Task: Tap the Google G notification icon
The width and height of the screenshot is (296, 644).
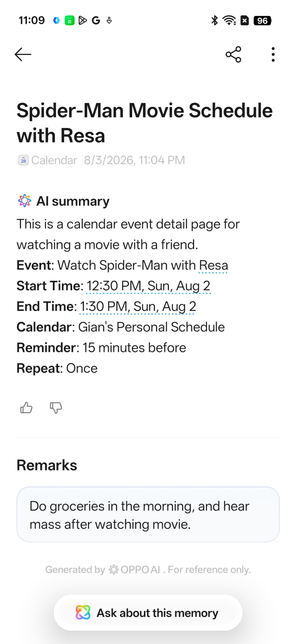Action: [x=96, y=20]
